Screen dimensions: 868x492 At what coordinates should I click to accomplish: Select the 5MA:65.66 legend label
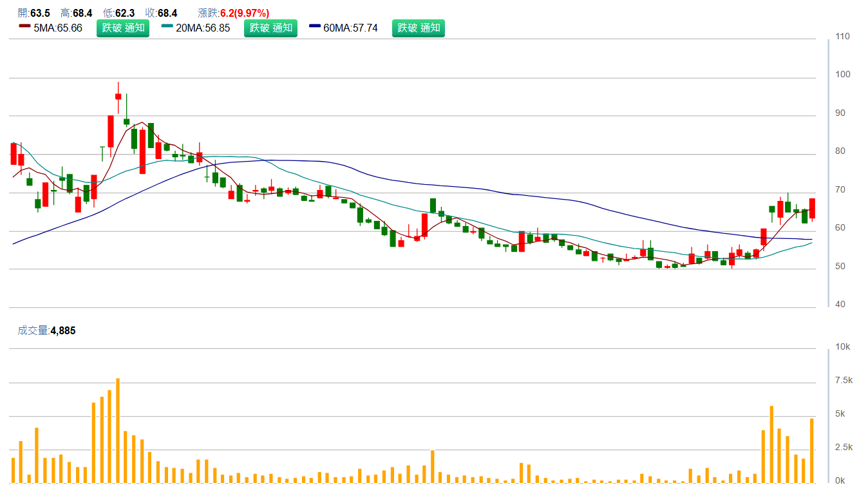pyautogui.click(x=58, y=28)
